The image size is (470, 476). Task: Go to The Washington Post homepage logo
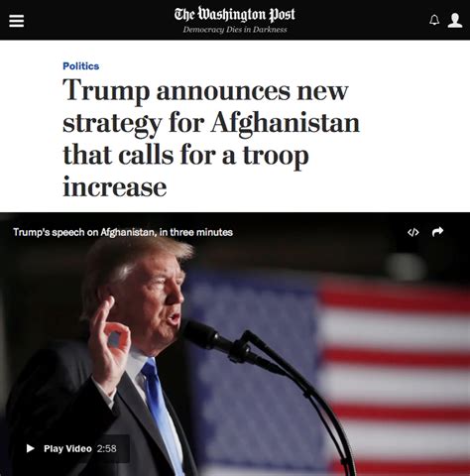pos(235,14)
